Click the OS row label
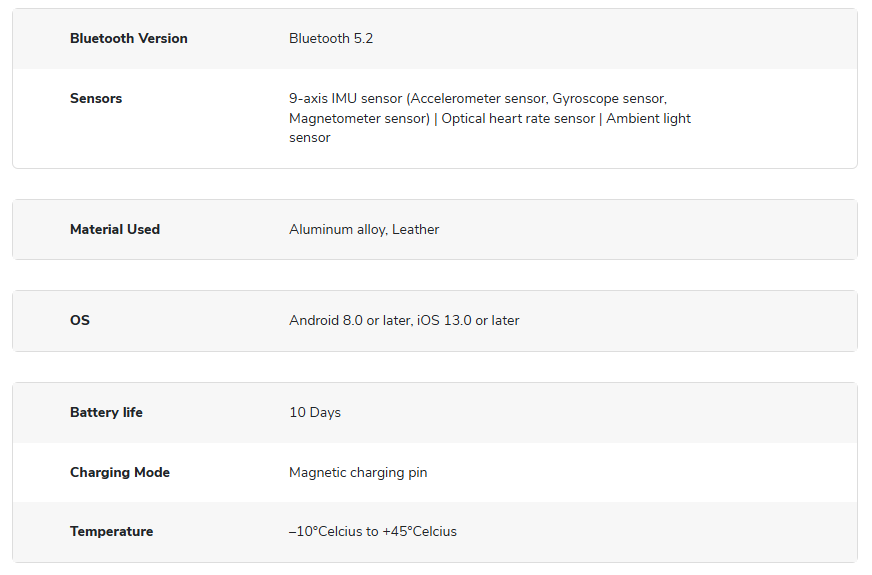Image resolution: width=872 pixels, height=575 pixels. tap(80, 320)
